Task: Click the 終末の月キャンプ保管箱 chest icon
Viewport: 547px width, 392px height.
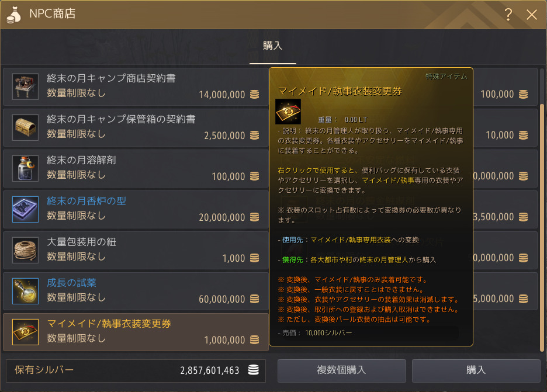Action: point(25,127)
